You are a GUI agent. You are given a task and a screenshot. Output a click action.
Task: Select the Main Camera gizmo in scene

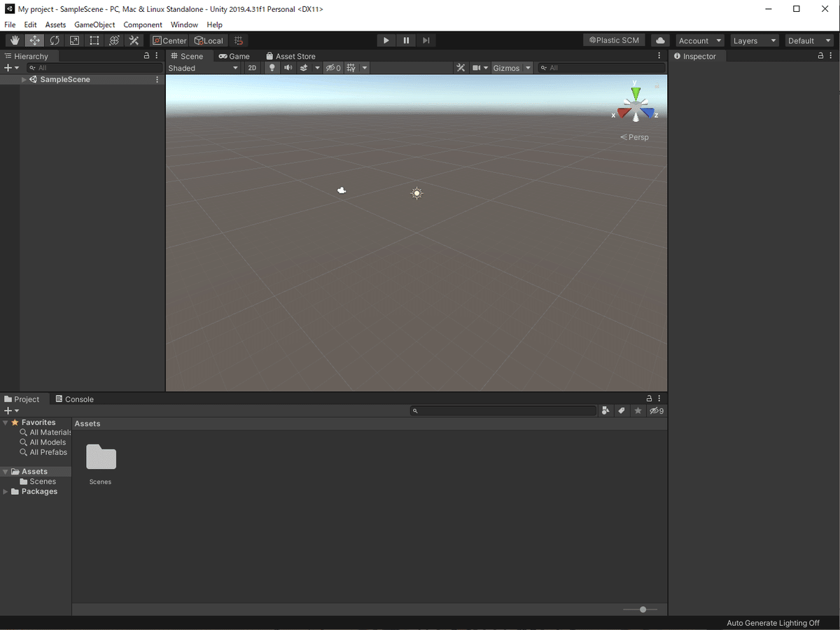(342, 190)
